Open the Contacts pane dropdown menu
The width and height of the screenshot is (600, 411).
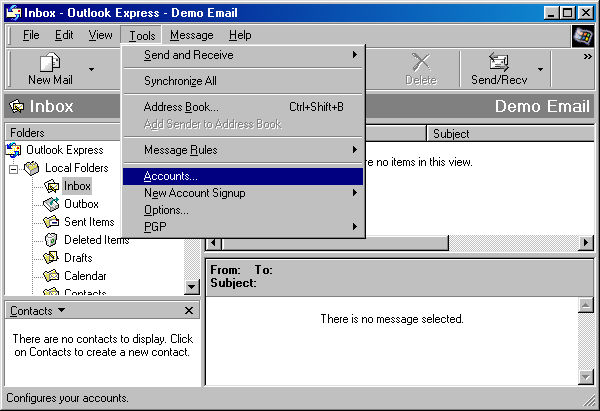pyautogui.click(x=61, y=310)
